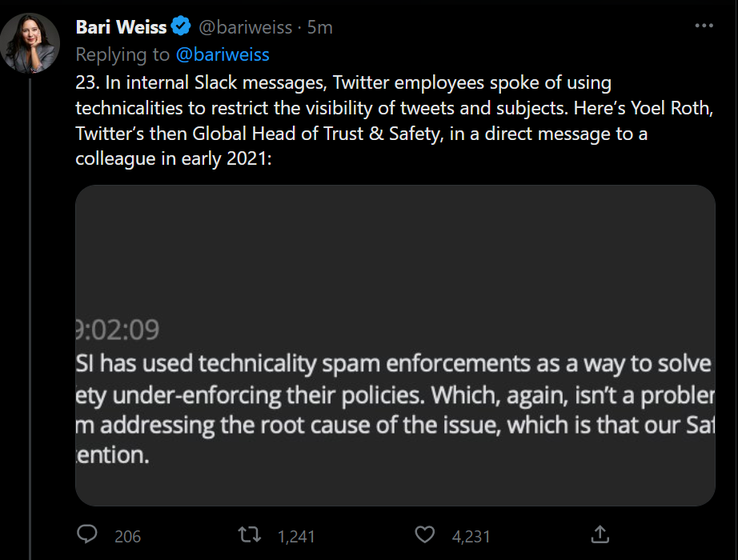Click the grey "Replying to" label

[x=122, y=54]
